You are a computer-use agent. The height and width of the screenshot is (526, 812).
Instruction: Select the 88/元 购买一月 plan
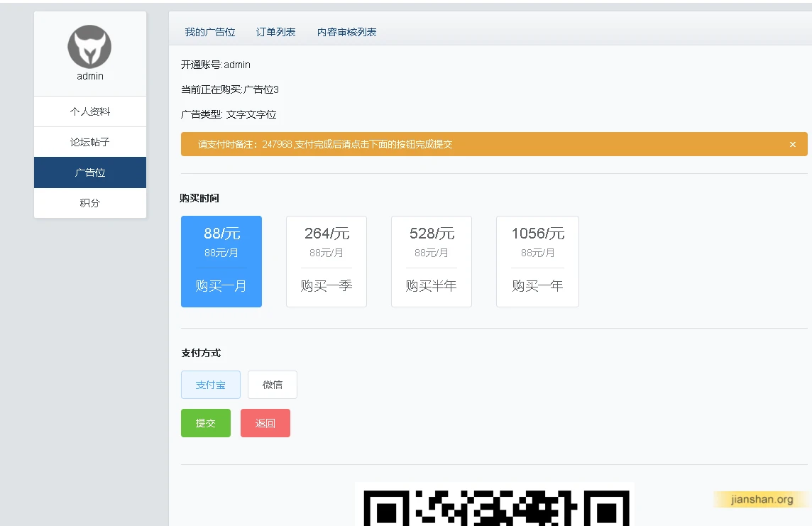coord(221,261)
